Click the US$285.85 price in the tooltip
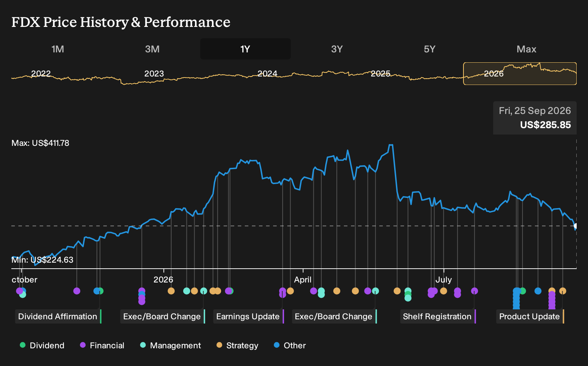 click(546, 125)
